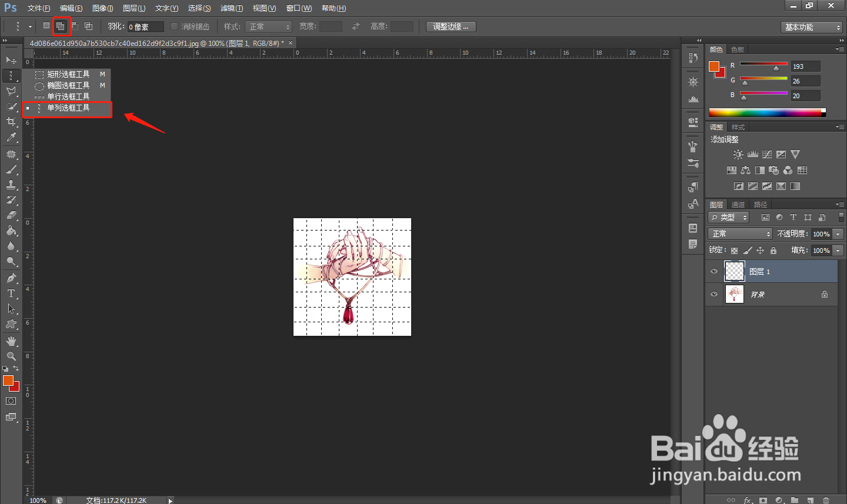847x504 pixels.
Task: Select the Eraser tool
Action: click(x=11, y=215)
